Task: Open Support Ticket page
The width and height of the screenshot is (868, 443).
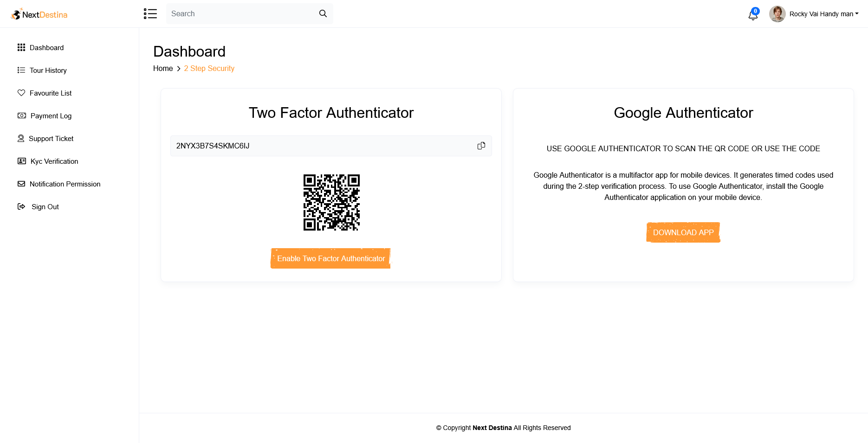Action: [51, 139]
